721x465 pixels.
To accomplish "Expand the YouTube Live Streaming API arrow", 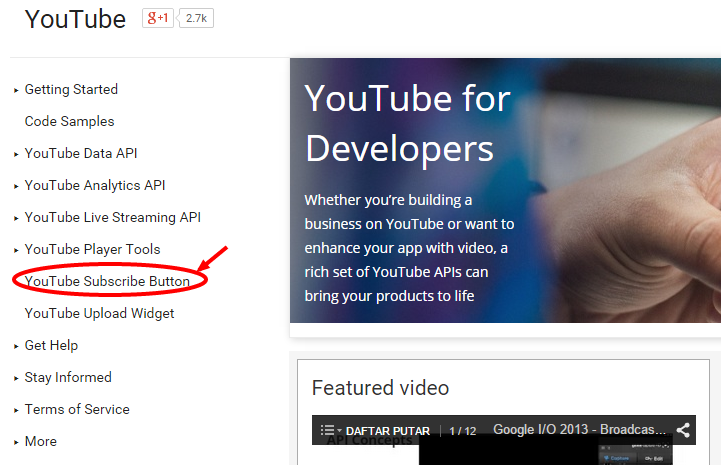I will (16, 218).
